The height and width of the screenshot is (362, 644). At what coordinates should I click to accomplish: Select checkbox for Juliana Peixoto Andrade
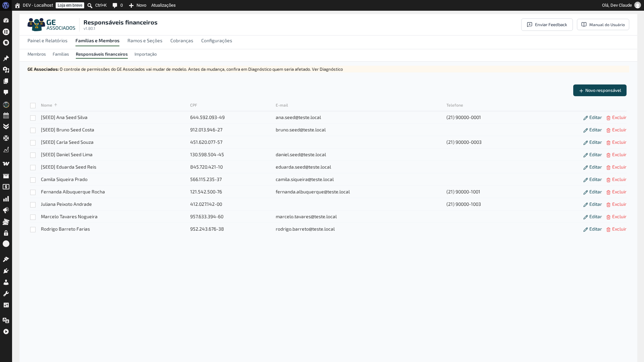click(33, 205)
